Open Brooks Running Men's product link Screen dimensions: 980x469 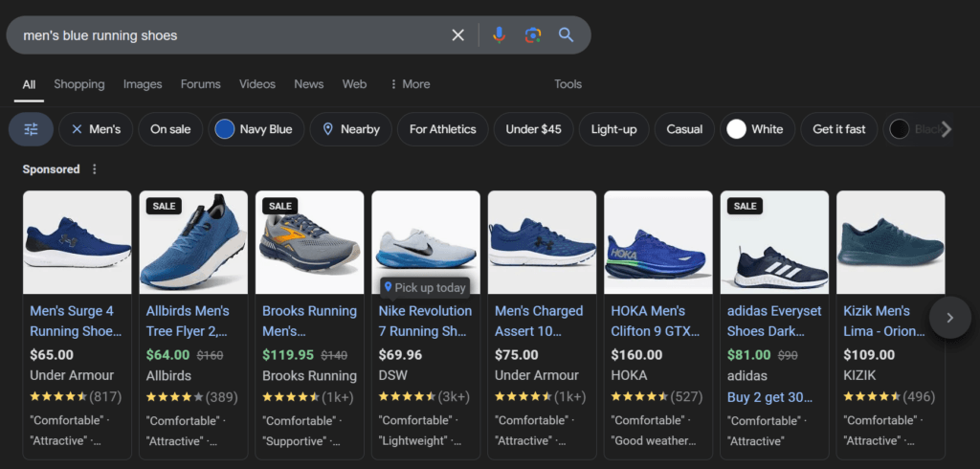(x=309, y=321)
